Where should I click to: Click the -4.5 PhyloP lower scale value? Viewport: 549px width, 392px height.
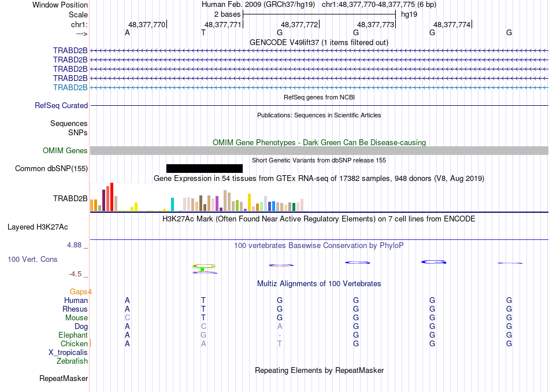[x=75, y=274]
